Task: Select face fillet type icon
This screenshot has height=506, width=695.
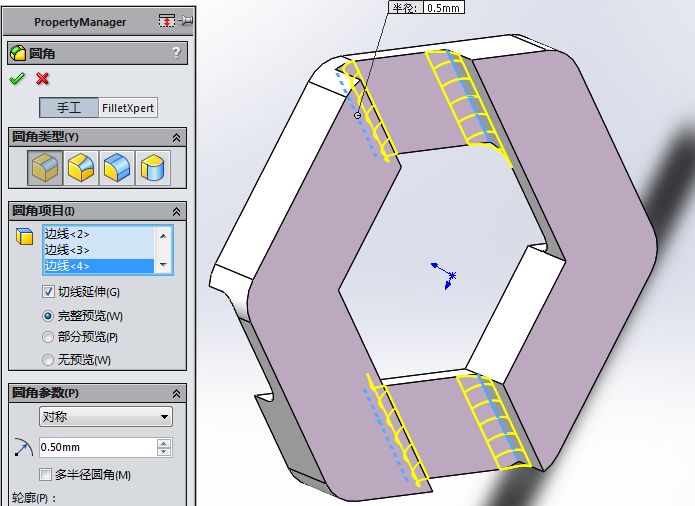Action: pyautogui.click(x=117, y=167)
